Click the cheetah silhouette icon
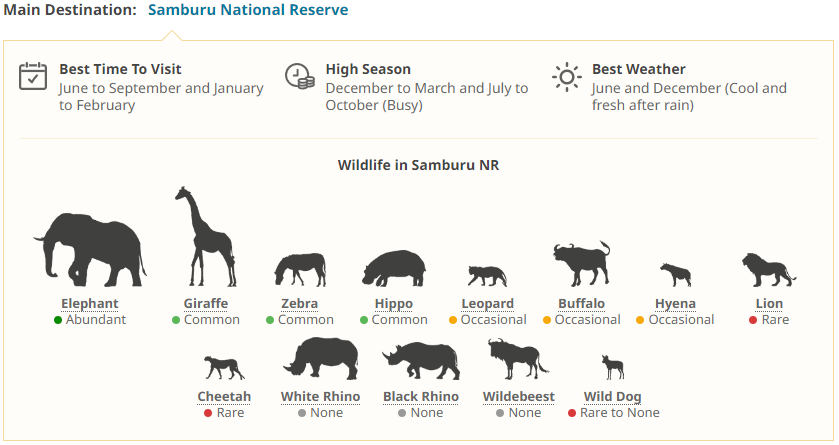The height and width of the screenshot is (445, 839). 224,366
